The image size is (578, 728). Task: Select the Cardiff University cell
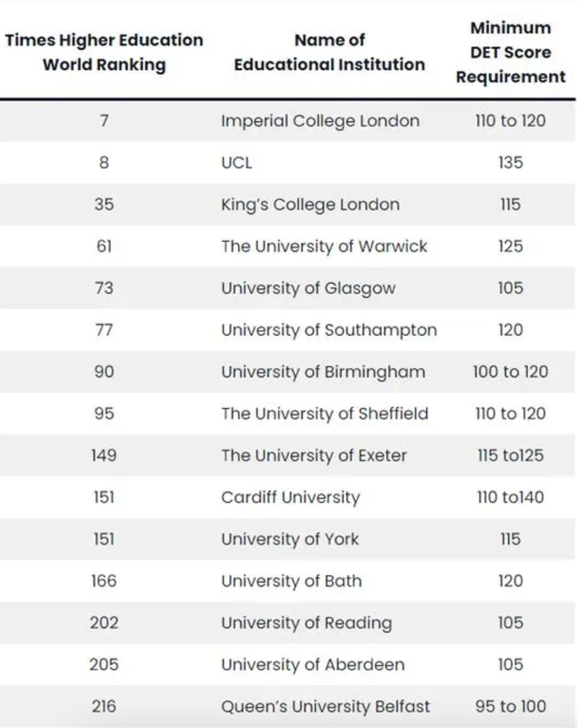coord(290,497)
